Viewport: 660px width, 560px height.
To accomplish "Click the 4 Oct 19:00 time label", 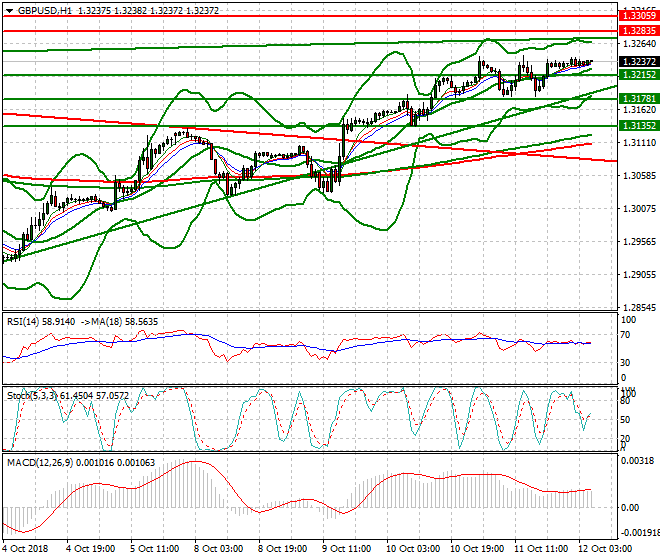I will coord(90,549).
